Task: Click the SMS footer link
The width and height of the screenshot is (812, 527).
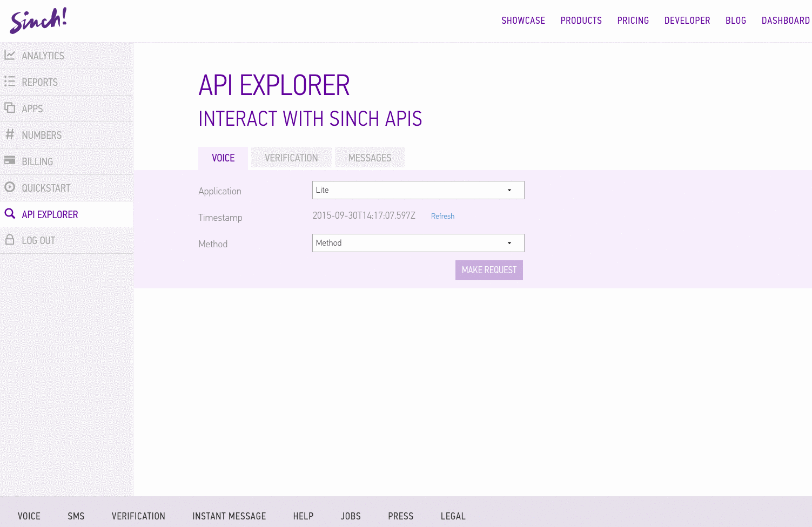Action: coord(76,516)
